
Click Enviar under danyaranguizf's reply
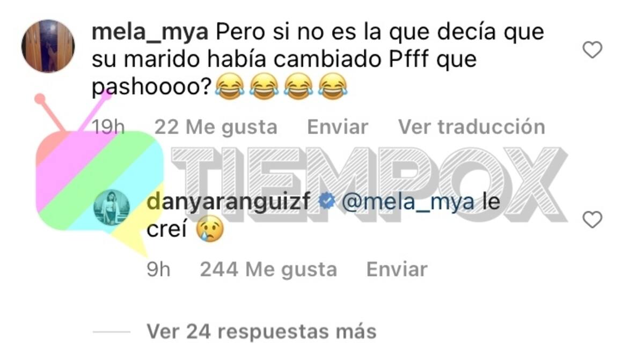[x=397, y=269]
